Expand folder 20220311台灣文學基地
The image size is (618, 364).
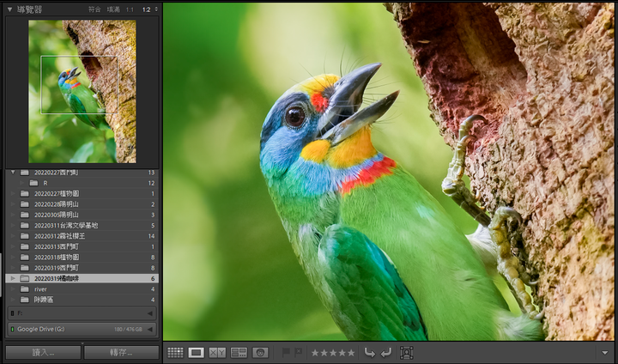point(13,226)
